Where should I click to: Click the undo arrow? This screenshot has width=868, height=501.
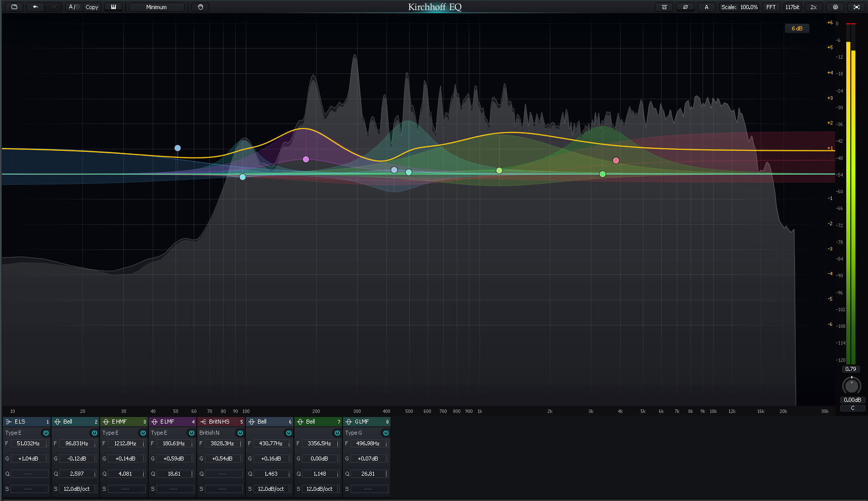(35, 7)
